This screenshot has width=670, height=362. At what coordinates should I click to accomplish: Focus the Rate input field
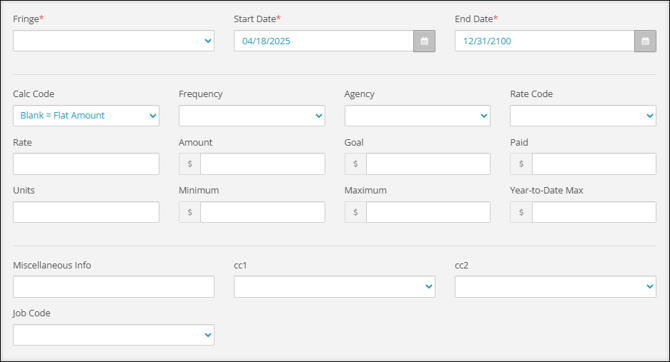point(86,164)
